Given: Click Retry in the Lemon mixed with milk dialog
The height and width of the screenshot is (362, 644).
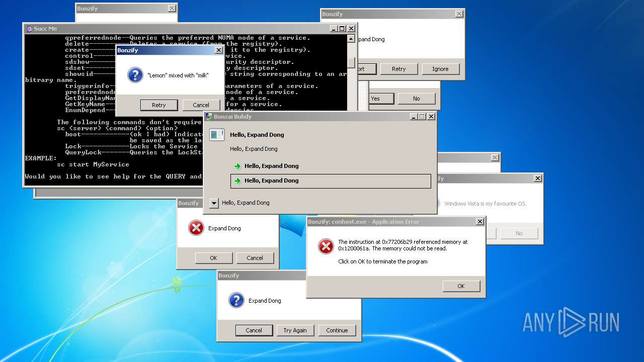Looking at the screenshot, I should click(x=158, y=105).
